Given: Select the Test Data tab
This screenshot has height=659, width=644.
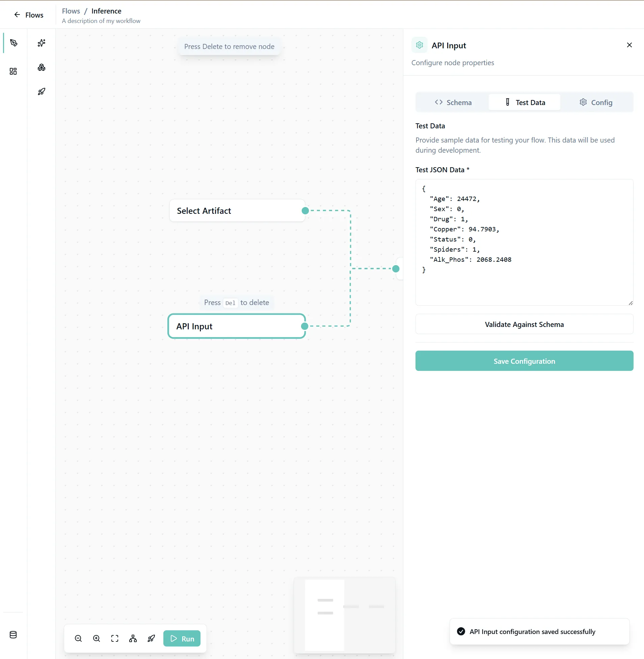Looking at the screenshot, I should click(524, 103).
